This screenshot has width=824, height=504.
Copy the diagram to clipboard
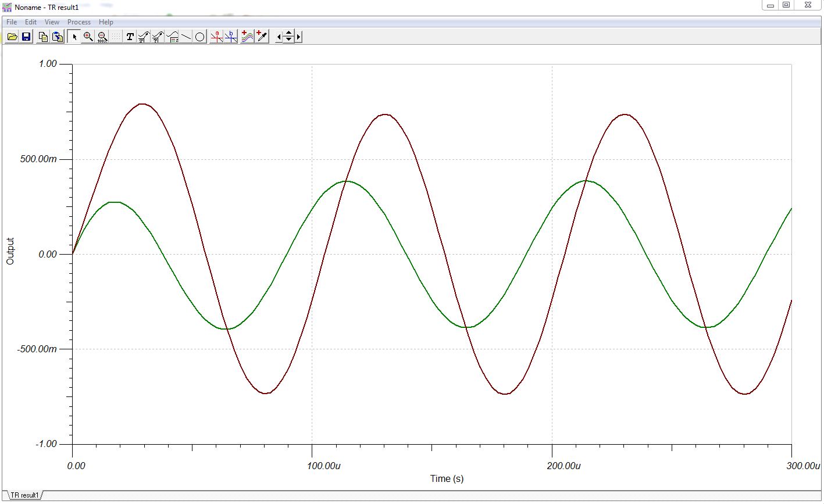43,37
